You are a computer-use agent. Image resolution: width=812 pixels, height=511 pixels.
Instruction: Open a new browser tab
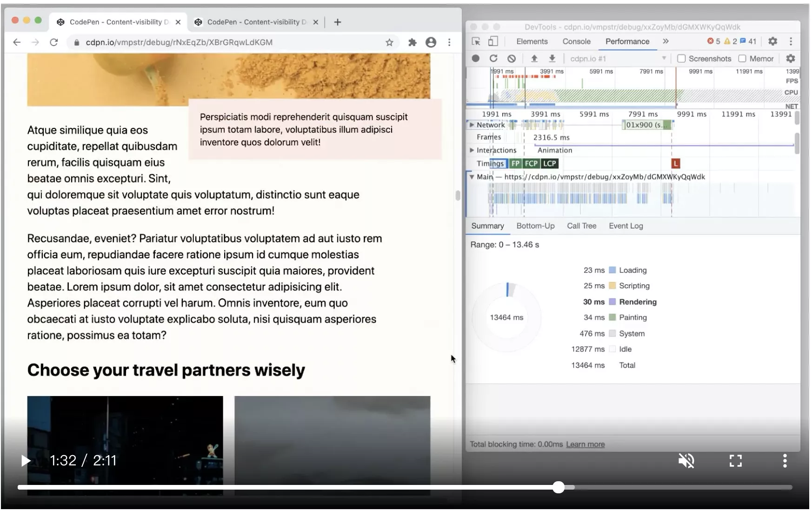[x=338, y=22]
